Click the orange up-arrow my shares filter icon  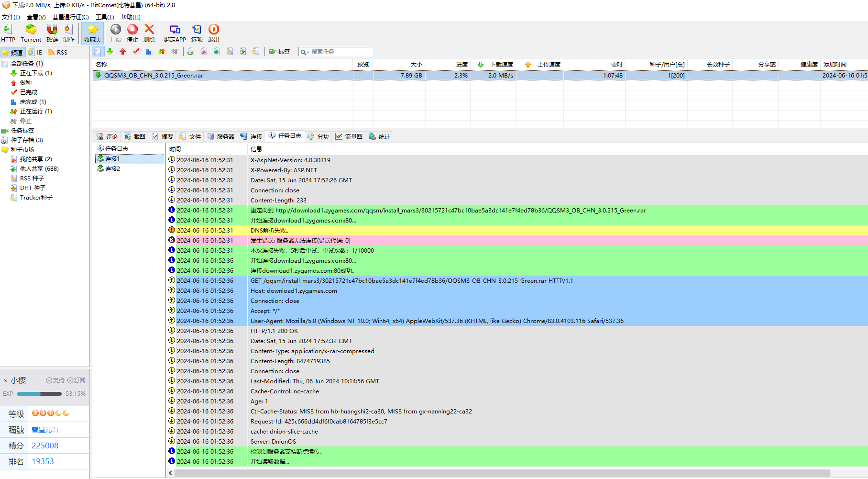[204, 51]
